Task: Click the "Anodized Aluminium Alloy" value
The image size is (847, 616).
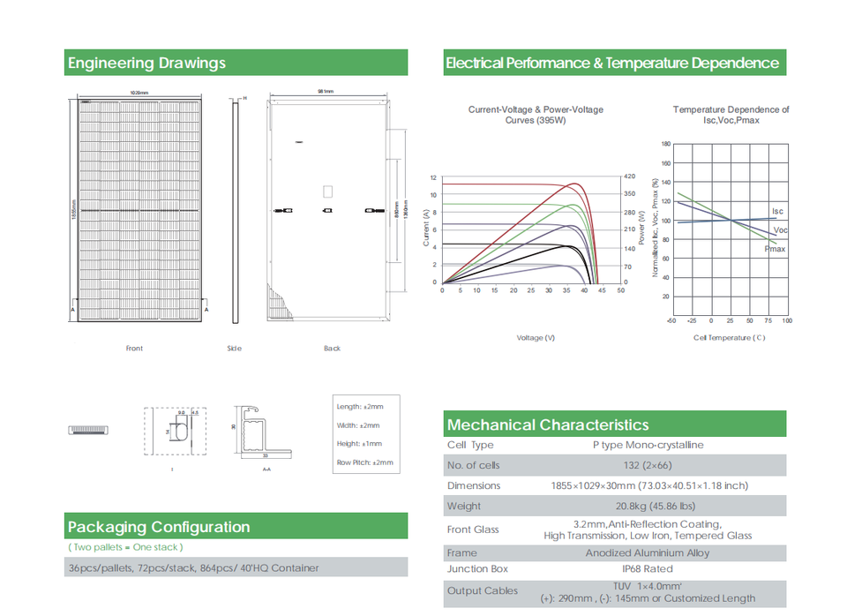Action: point(648,552)
